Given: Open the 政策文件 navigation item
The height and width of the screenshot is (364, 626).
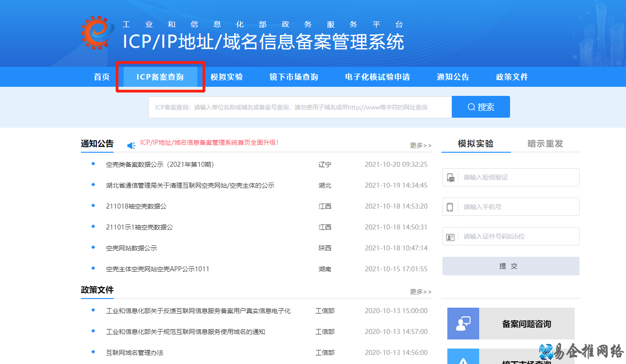Looking at the screenshot, I should [x=512, y=77].
